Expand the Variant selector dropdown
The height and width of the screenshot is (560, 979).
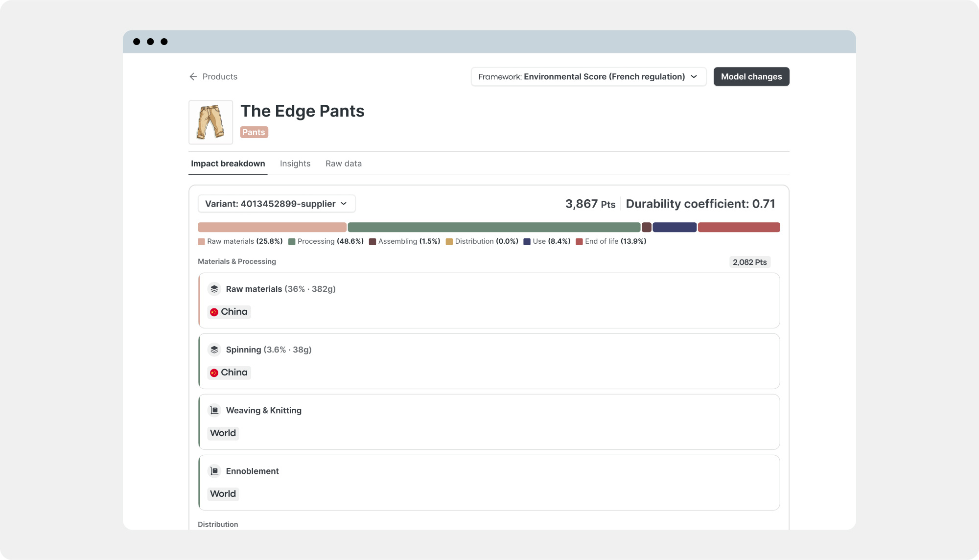[x=276, y=204]
